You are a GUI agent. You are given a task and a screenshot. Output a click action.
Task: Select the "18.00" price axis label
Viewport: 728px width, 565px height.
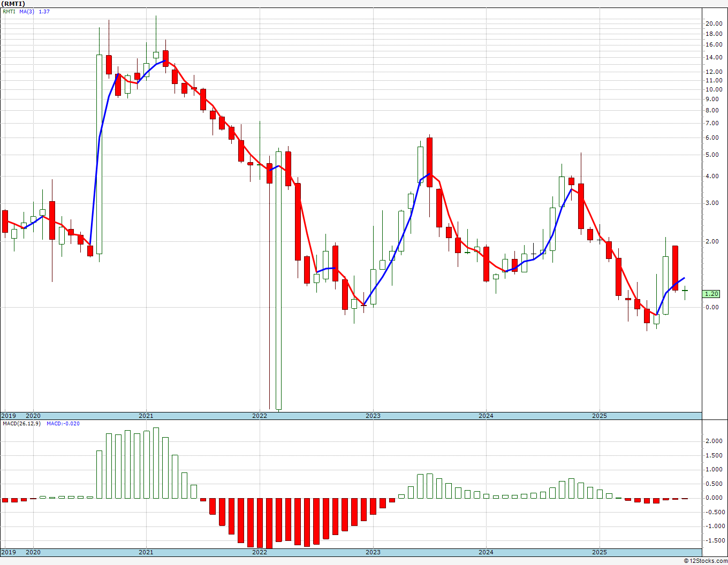(x=714, y=34)
